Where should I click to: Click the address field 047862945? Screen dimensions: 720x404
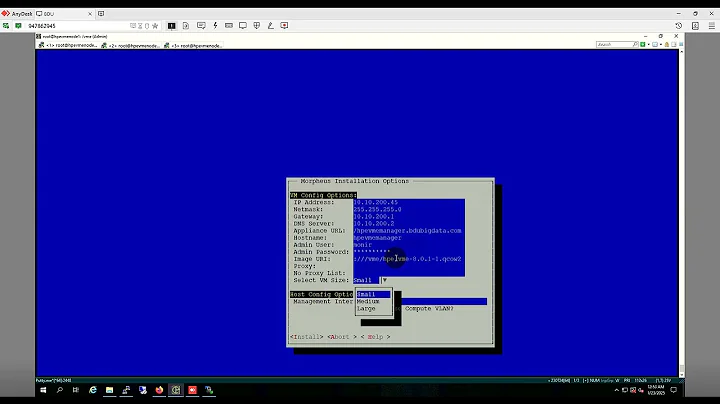click(76, 26)
